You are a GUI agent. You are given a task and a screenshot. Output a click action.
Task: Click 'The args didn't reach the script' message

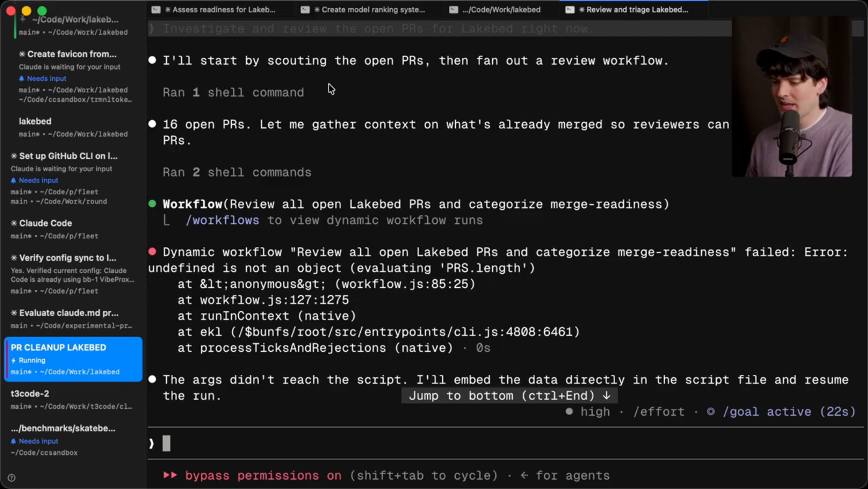[x=281, y=380]
